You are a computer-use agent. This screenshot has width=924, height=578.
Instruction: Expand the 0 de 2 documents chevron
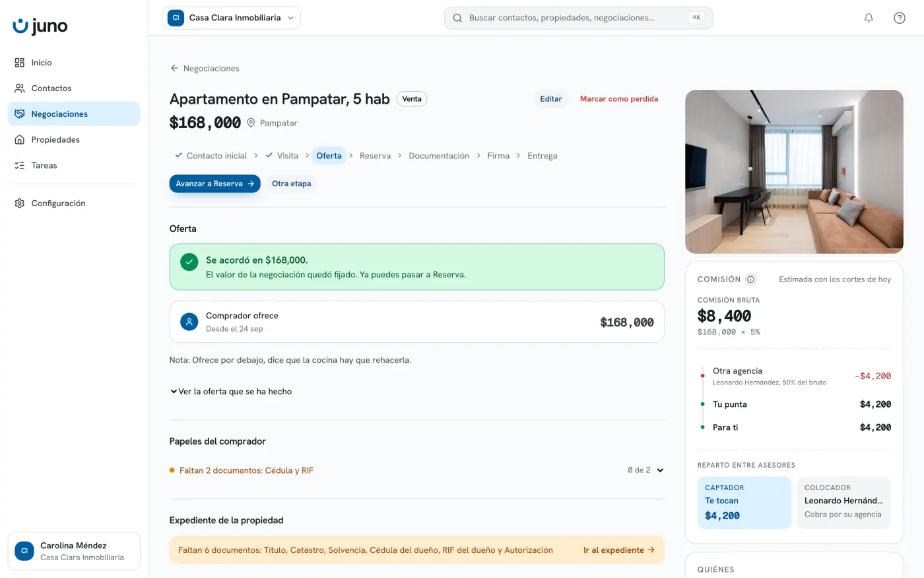[660, 470]
